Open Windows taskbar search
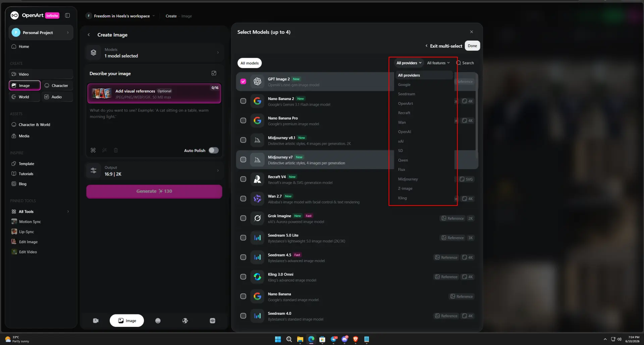The height and width of the screenshot is (345, 644). tap(289, 339)
